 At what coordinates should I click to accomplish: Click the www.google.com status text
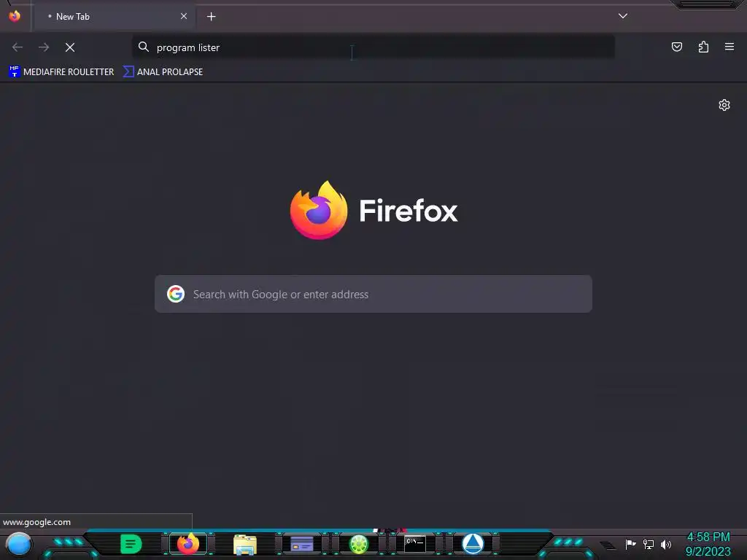tap(36, 522)
